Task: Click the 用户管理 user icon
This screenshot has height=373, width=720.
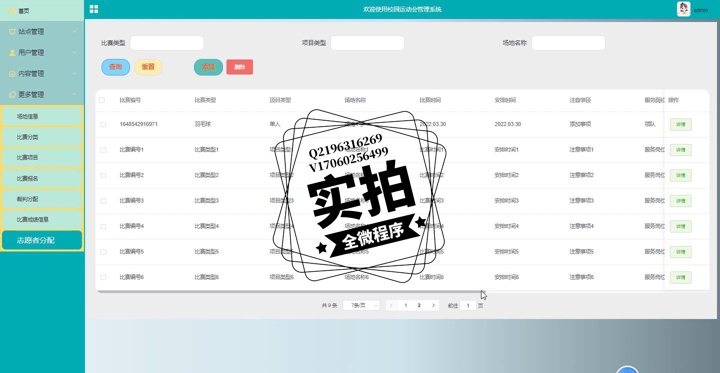Action: tap(12, 53)
